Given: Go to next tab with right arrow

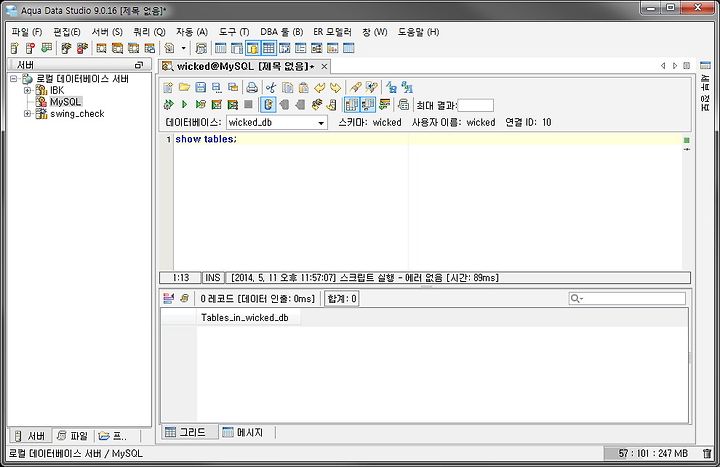Looking at the screenshot, I should [x=675, y=66].
